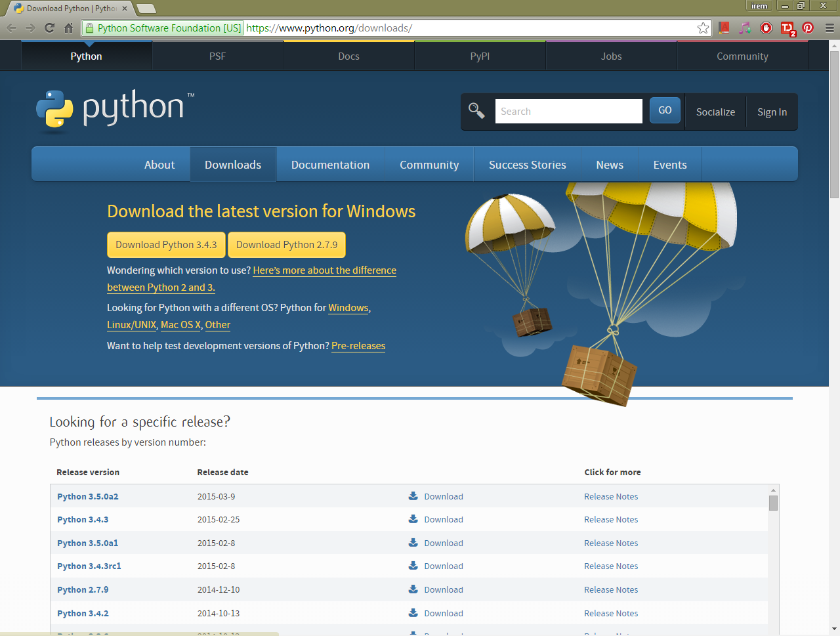Open the Events menu

[x=670, y=165]
